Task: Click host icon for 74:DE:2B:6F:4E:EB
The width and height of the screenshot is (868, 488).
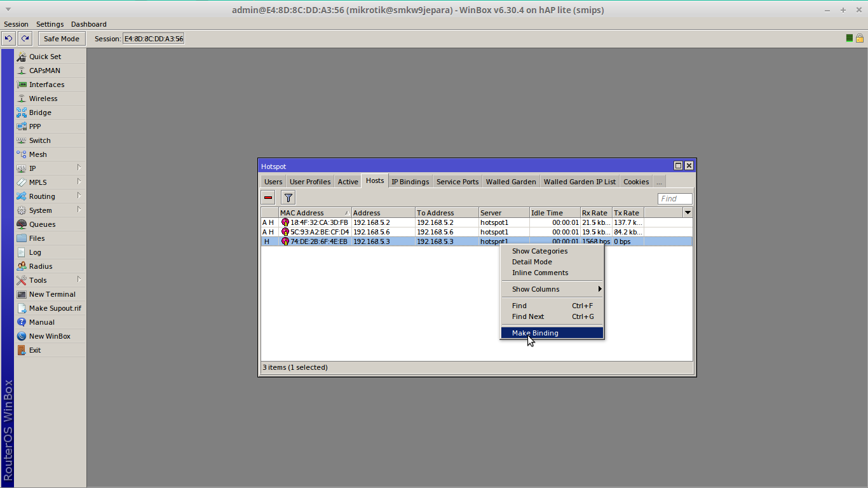Action: (285, 241)
